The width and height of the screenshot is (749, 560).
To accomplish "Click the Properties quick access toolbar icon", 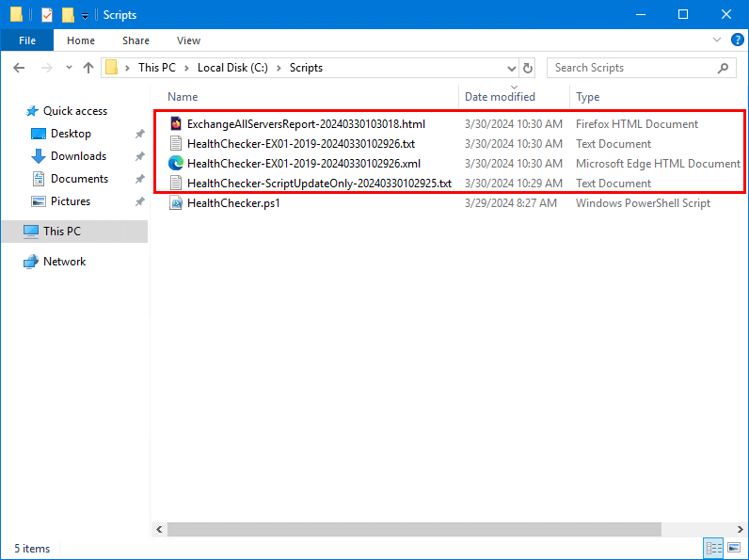I will [47, 15].
